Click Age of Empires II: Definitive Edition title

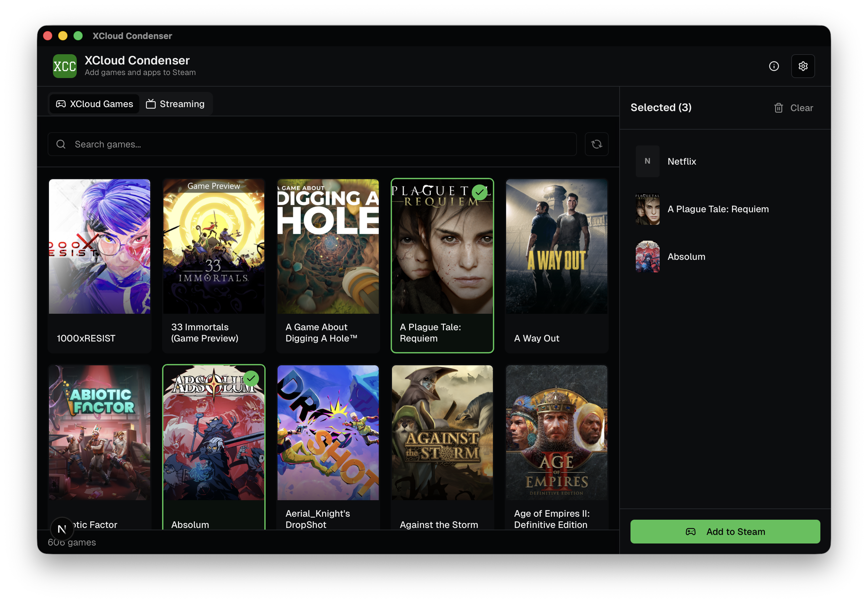[x=551, y=519]
